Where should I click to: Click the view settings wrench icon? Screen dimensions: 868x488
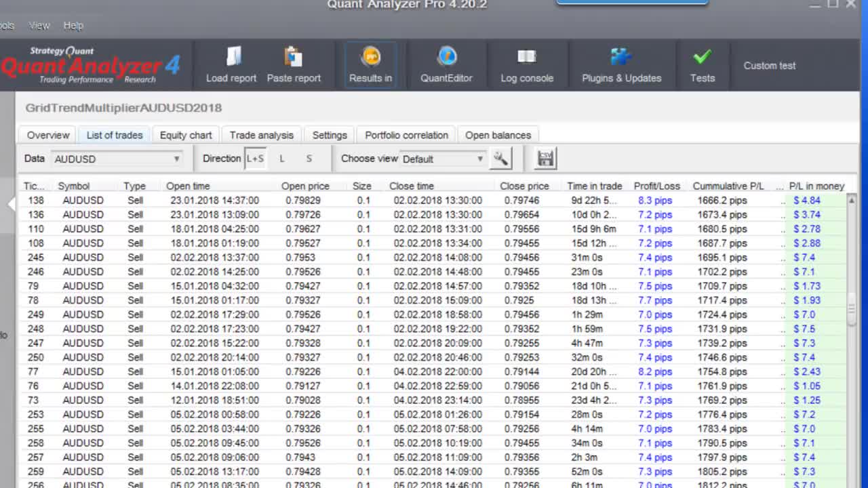click(x=500, y=159)
